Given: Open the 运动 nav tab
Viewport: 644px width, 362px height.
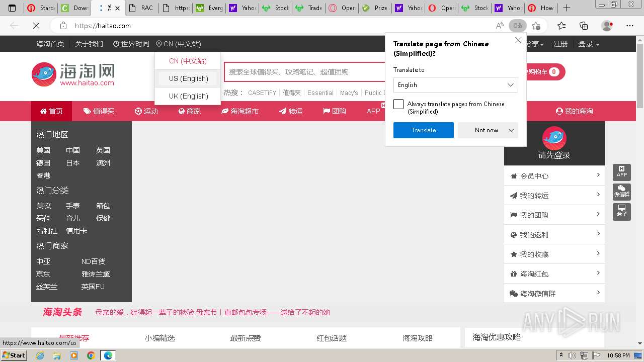Looking at the screenshot, I should click(x=146, y=111).
